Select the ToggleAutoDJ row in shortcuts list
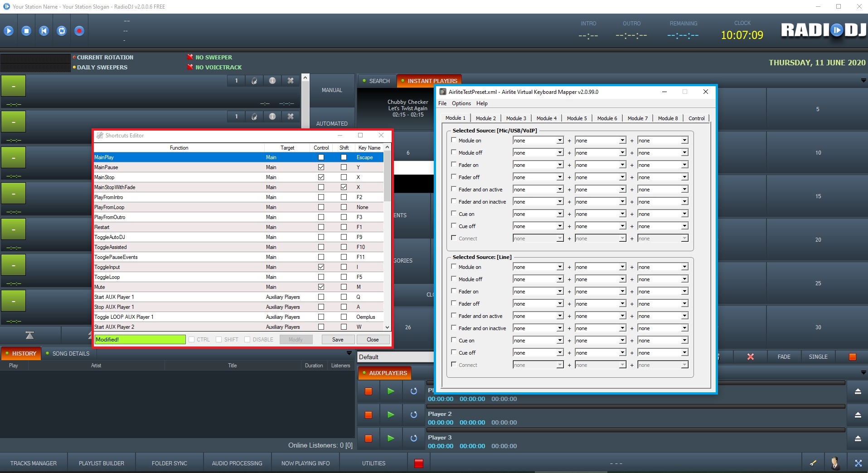868x473 pixels. click(179, 237)
